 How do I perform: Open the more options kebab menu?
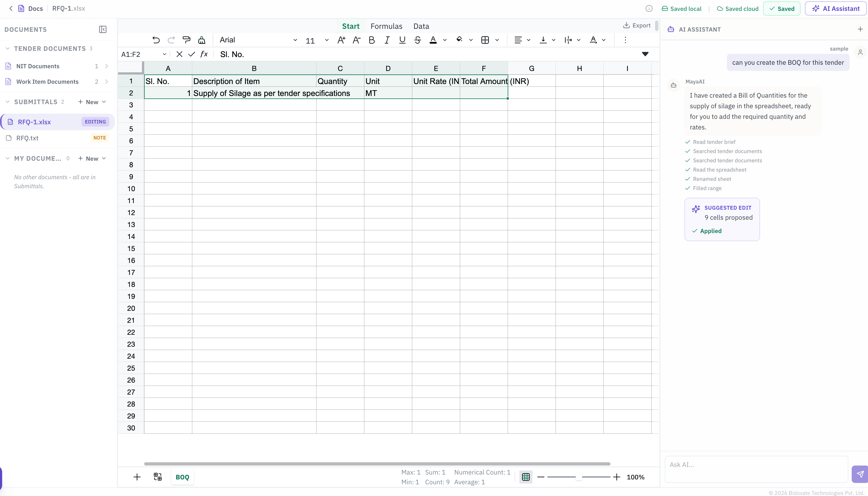pos(625,40)
